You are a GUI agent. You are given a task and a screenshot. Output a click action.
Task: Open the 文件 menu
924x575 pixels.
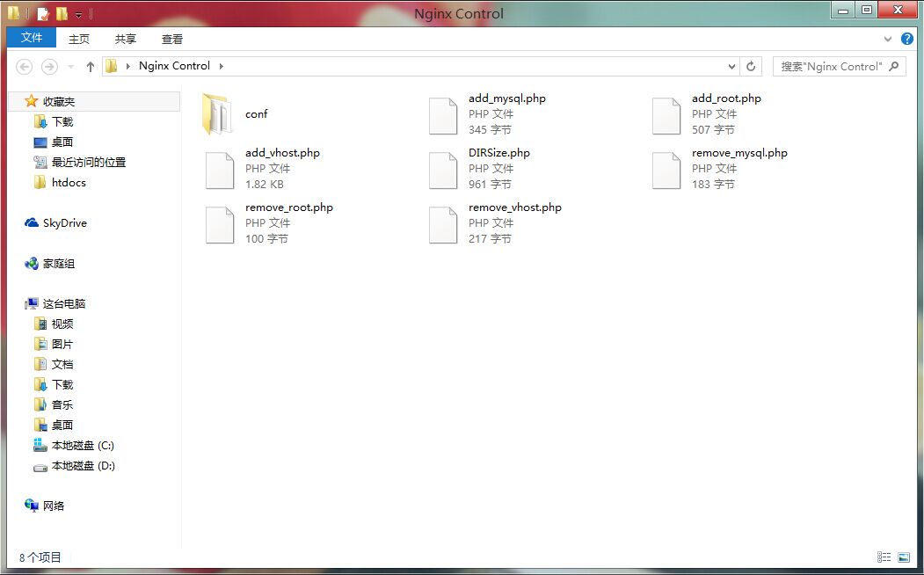[x=32, y=38]
